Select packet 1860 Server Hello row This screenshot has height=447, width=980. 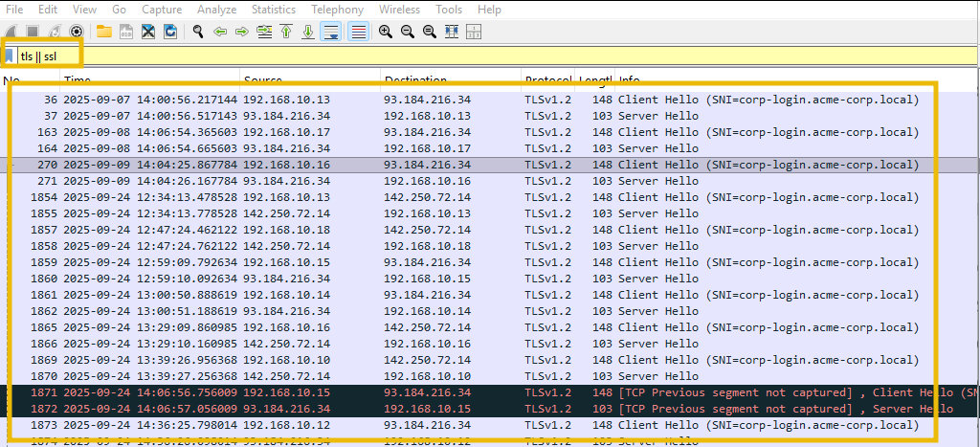pos(490,279)
